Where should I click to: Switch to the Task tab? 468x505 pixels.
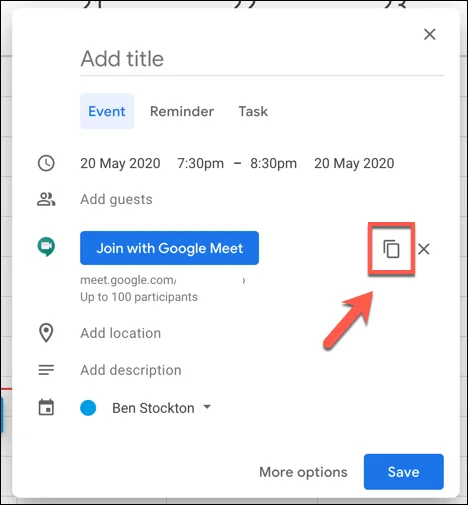[x=253, y=111]
